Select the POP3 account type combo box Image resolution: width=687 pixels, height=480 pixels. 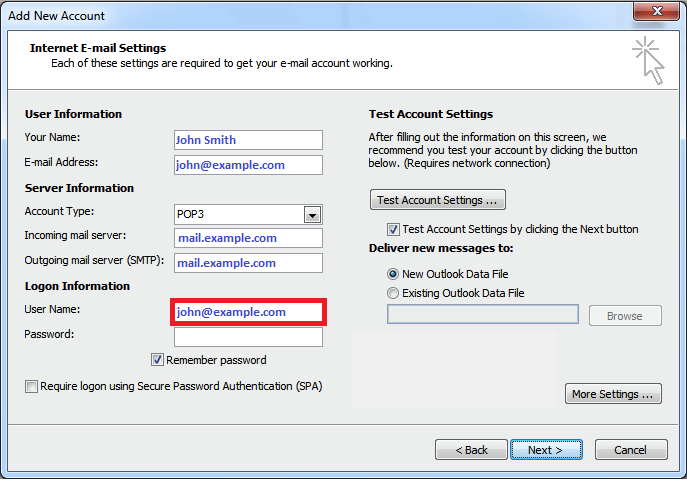[x=248, y=215]
